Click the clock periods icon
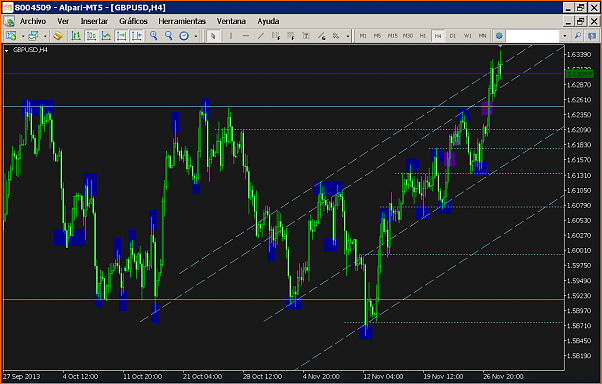The width and height of the screenshot is (602, 384). tap(184, 36)
